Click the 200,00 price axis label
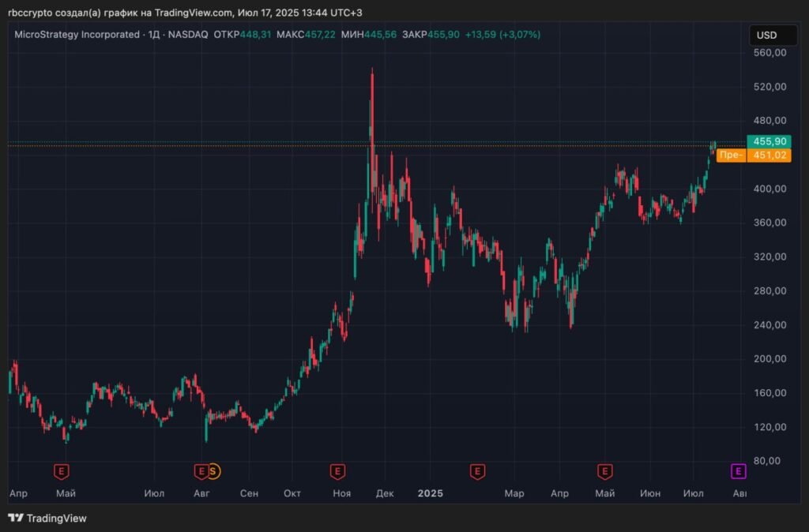Screen dimensions: 809x532 [769, 359]
